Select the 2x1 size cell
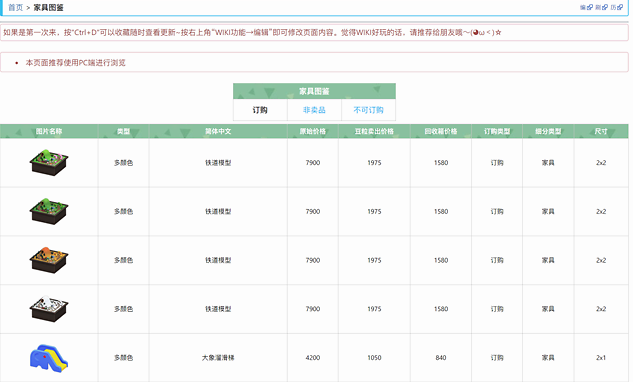This screenshot has height=382, width=633. (x=601, y=358)
